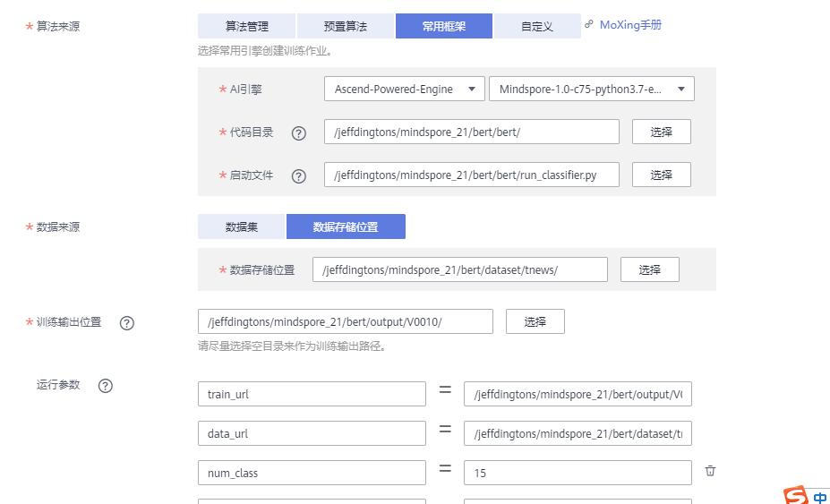This screenshot has height=504, width=830.
Task: Open help for 训练输出位置
Action: point(126,323)
